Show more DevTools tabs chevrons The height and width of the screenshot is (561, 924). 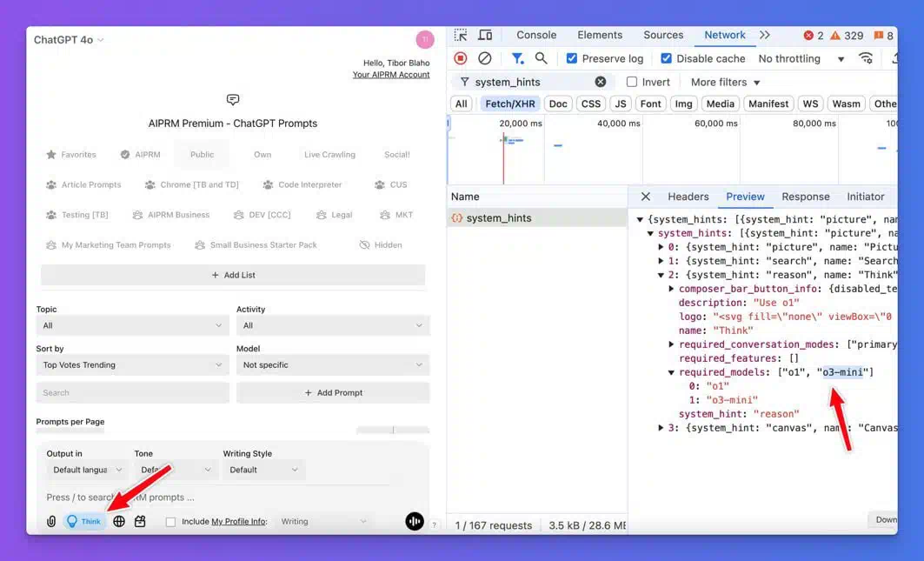765,36
